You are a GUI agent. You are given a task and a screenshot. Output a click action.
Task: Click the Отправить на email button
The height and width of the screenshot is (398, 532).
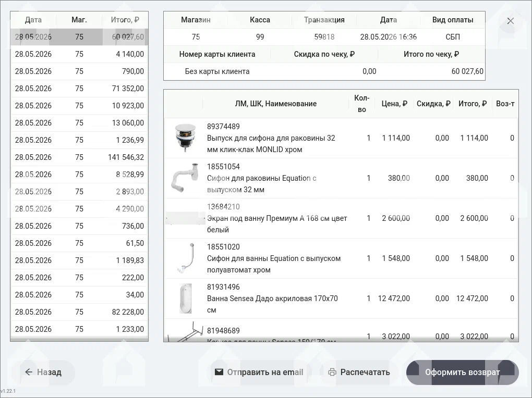point(259,372)
